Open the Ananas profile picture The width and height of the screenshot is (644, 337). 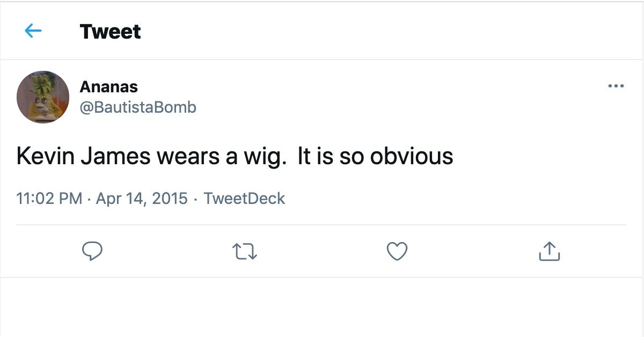click(43, 97)
